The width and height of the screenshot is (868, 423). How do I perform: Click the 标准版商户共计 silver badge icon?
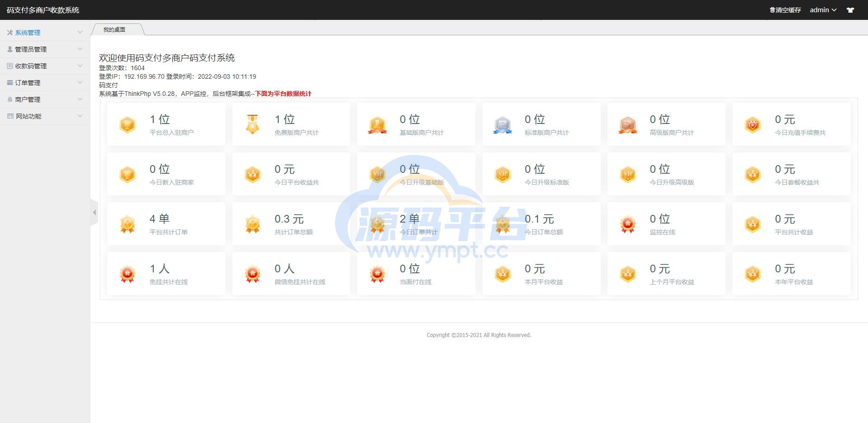point(503,125)
